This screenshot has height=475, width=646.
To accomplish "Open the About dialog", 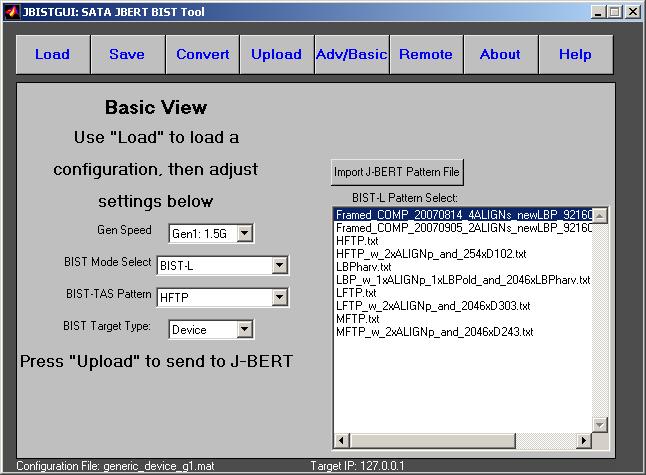I will coord(501,54).
